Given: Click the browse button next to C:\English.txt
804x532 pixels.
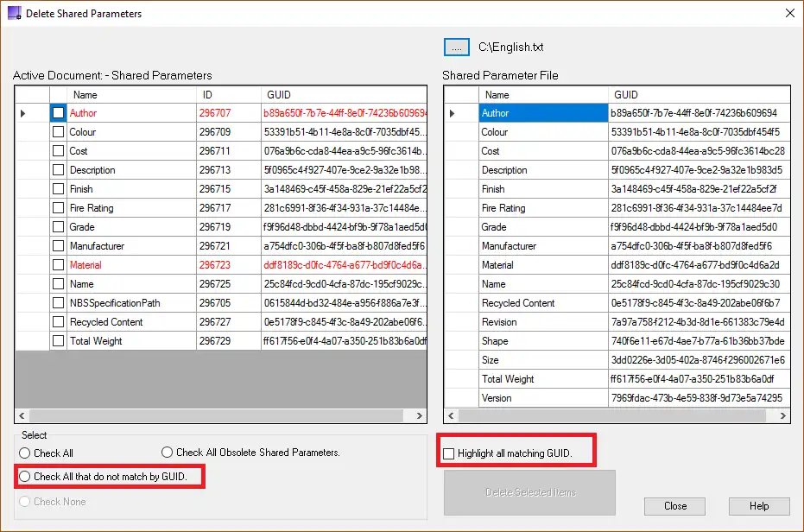Looking at the screenshot, I should coord(456,47).
